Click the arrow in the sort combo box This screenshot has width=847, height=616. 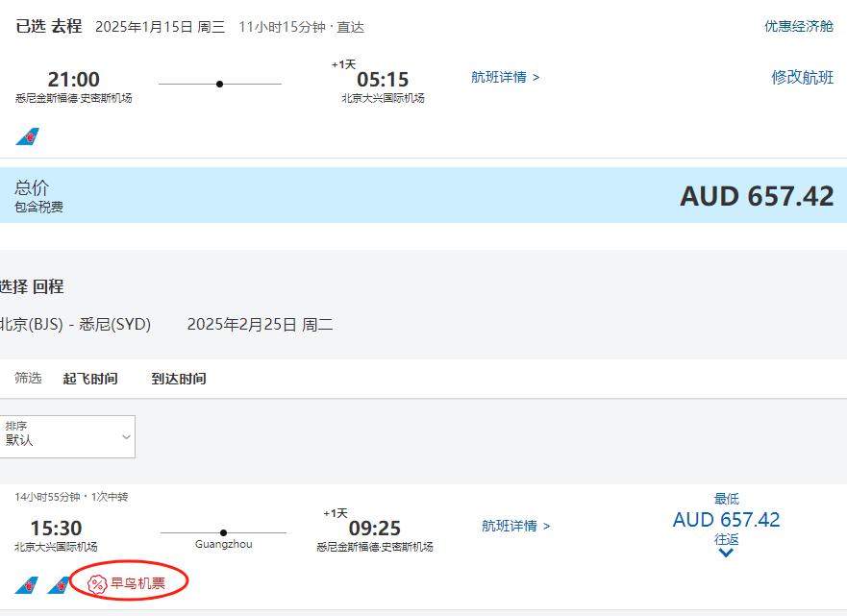tap(126, 437)
